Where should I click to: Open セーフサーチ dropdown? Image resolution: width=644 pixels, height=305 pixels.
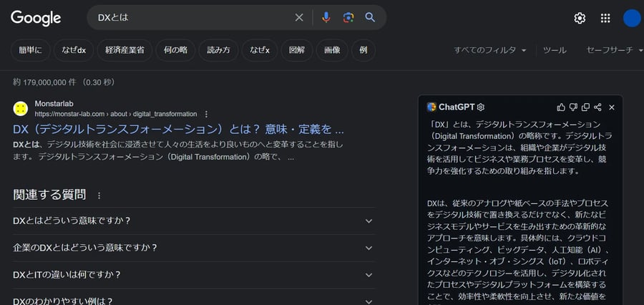615,50
